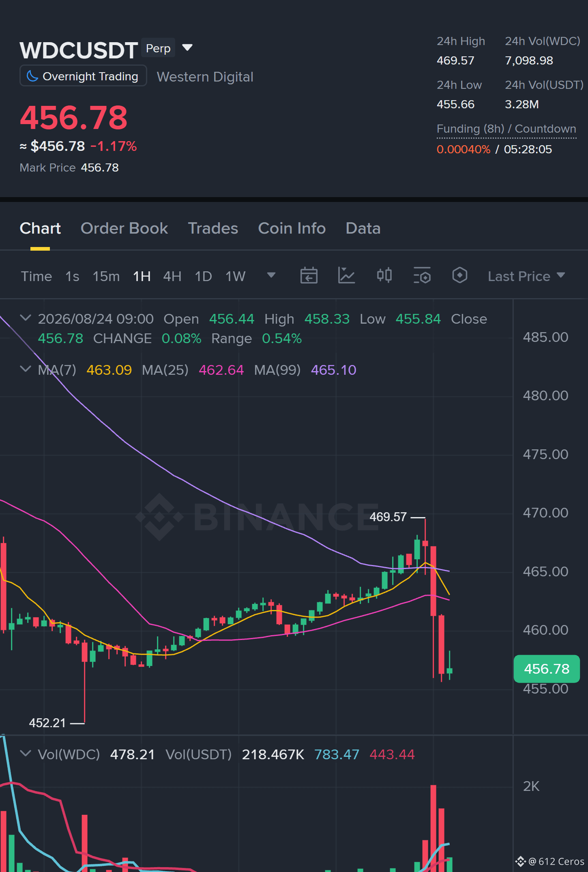
Task: Open the candlestick chart style icon
Action: [x=384, y=275]
